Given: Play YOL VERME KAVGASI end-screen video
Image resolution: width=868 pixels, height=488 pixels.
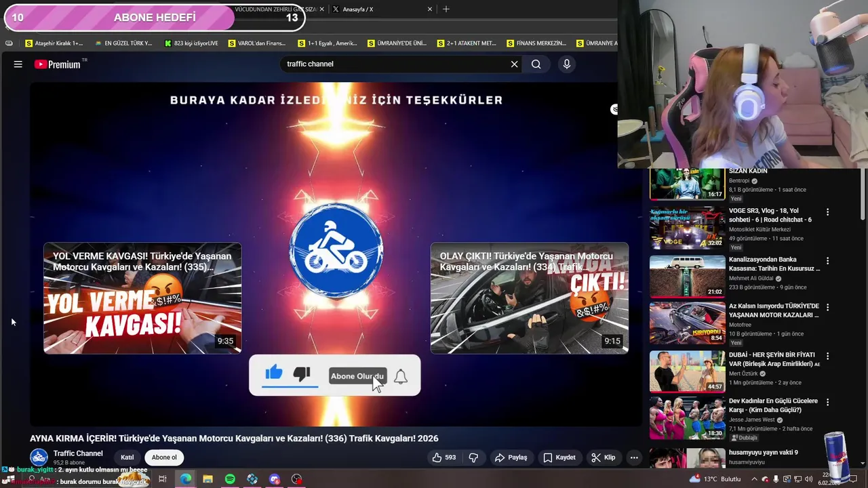Looking at the screenshot, I should pyautogui.click(x=142, y=298).
